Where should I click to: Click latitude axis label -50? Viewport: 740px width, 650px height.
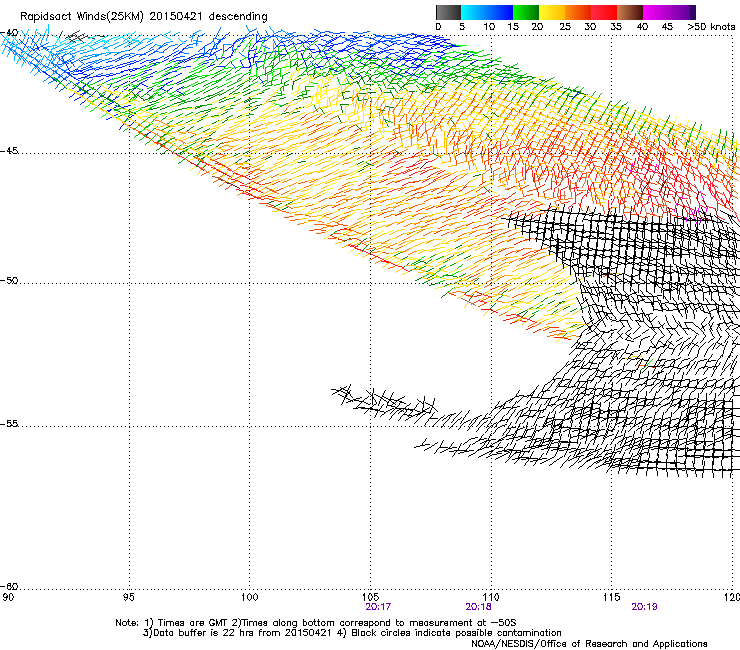click(x=9, y=280)
